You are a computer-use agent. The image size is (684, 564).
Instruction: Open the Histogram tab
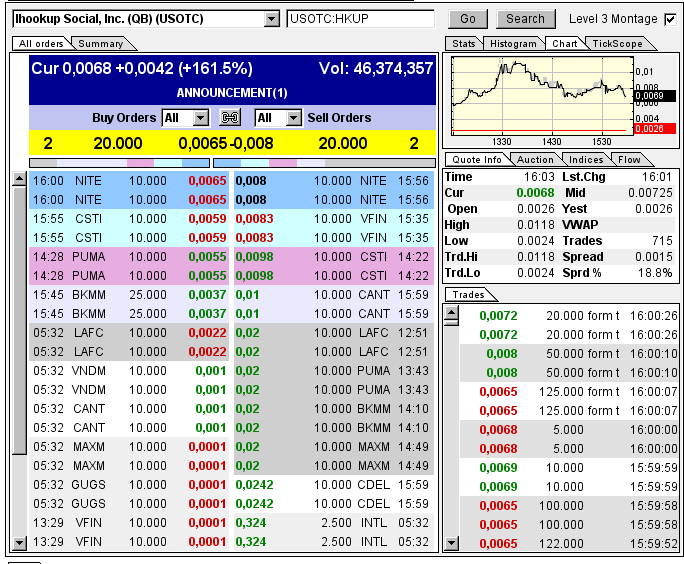point(514,44)
